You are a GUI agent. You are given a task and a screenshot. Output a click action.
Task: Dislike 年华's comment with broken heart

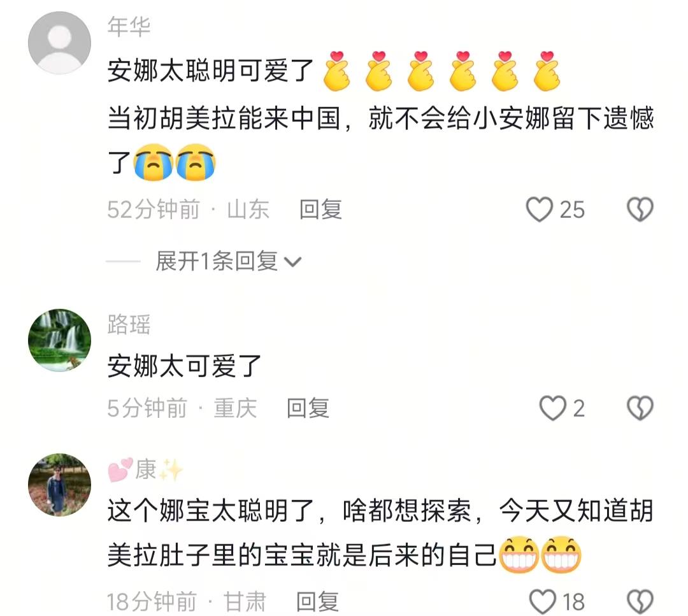tap(640, 210)
